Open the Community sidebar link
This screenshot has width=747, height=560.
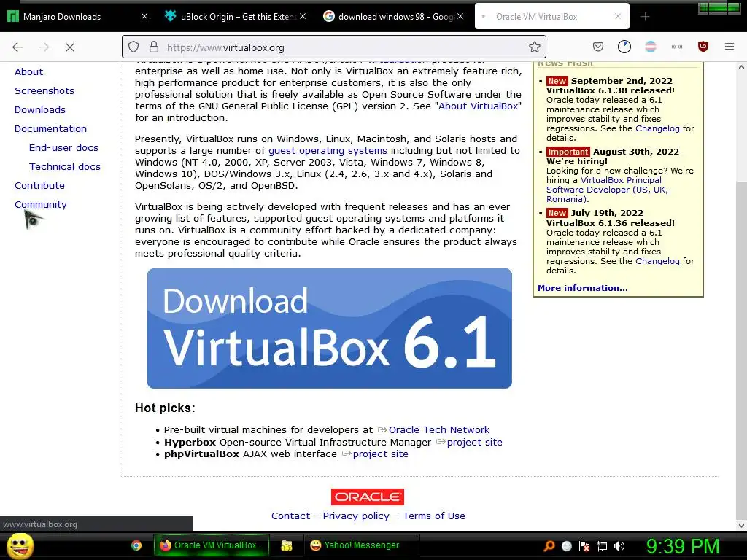point(41,205)
